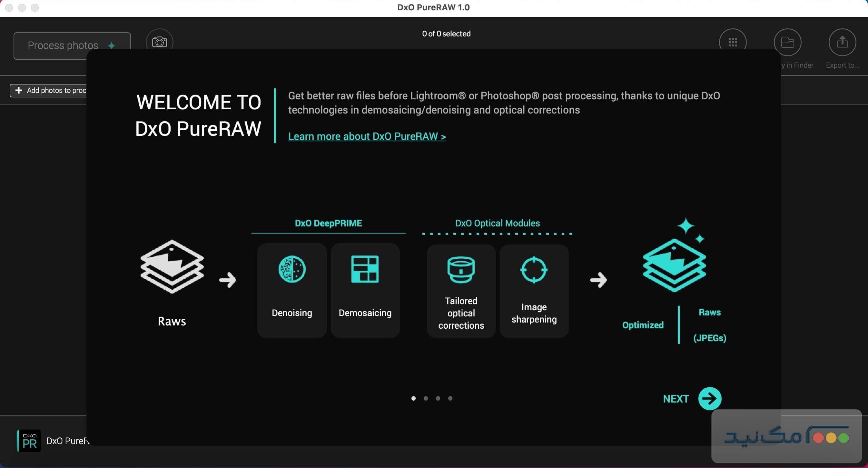Click the camera icon in the toolbar
The height and width of the screenshot is (468, 868).
[159, 42]
